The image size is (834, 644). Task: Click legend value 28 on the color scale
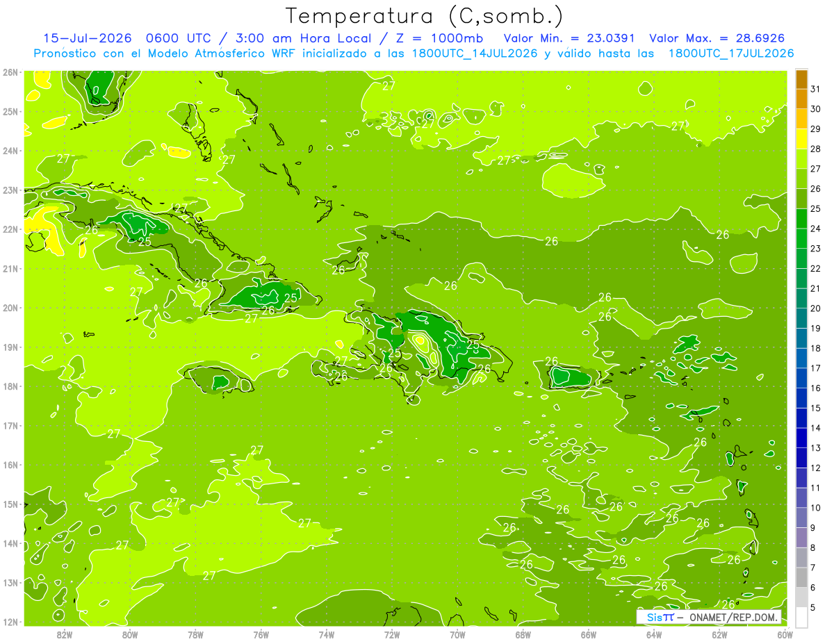pos(815,149)
